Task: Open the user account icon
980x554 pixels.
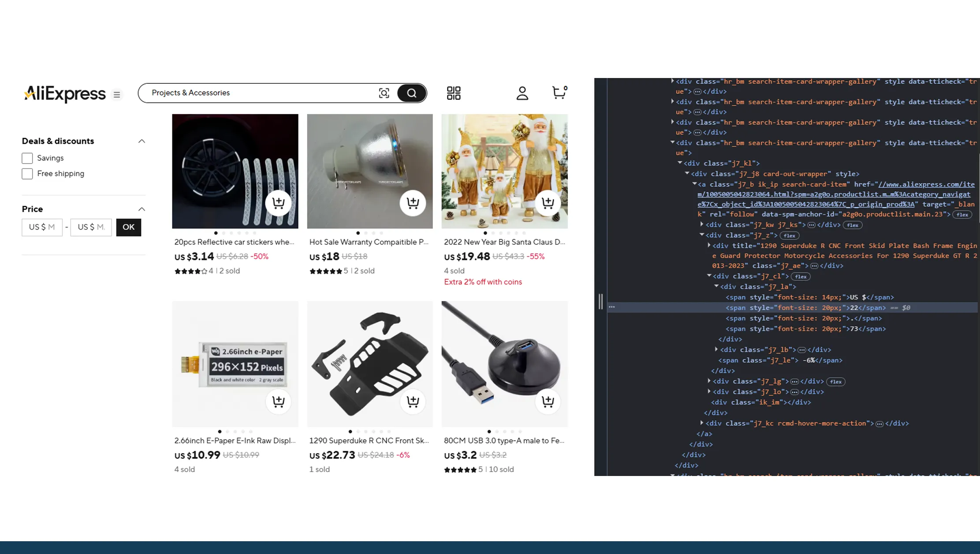Action: coord(522,93)
